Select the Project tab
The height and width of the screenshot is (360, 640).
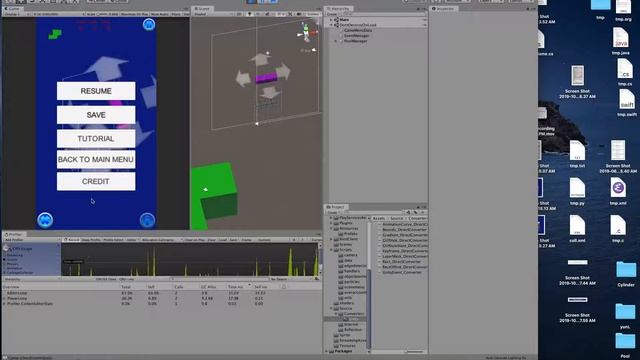click(x=336, y=207)
